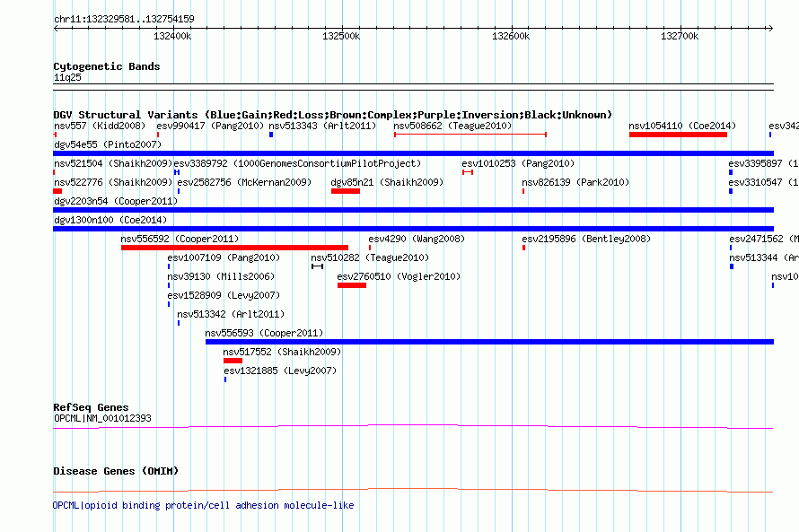The width and height of the screenshot is (799, 532).
Task: Click the black nsv510282 unknown-type marker
Action: [x=317, y=266]
